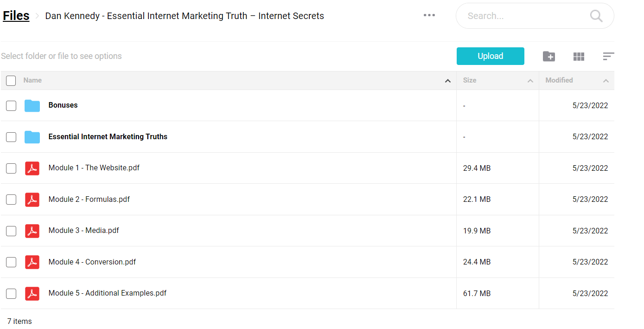Image resolution: width=644 pixels, height=329 pixels.
Task: Open Module 5 - Additional Examples.pdf
Action: point(108,293)
